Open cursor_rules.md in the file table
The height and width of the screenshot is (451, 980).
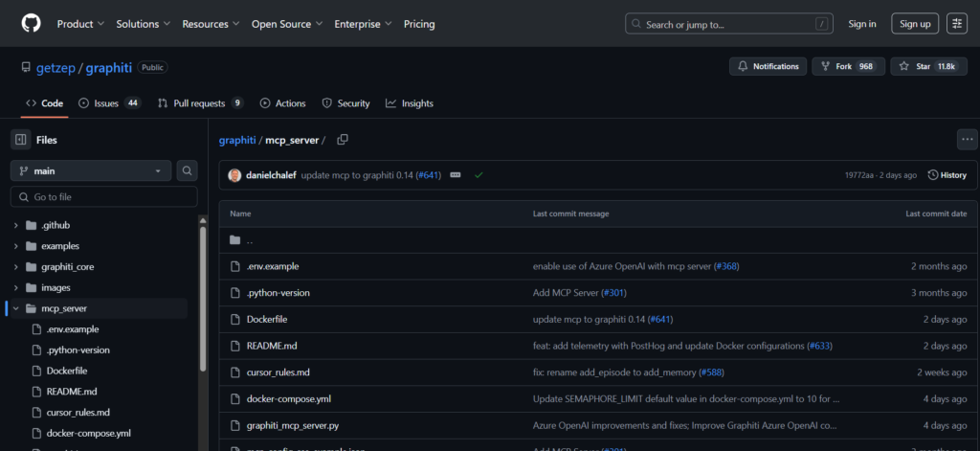pyautogui.click(x=278, y=372)
